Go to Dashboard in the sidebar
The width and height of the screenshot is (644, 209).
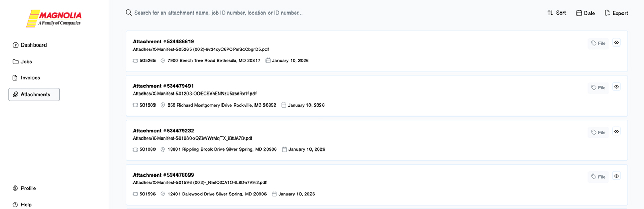click(x=34, y=45)
